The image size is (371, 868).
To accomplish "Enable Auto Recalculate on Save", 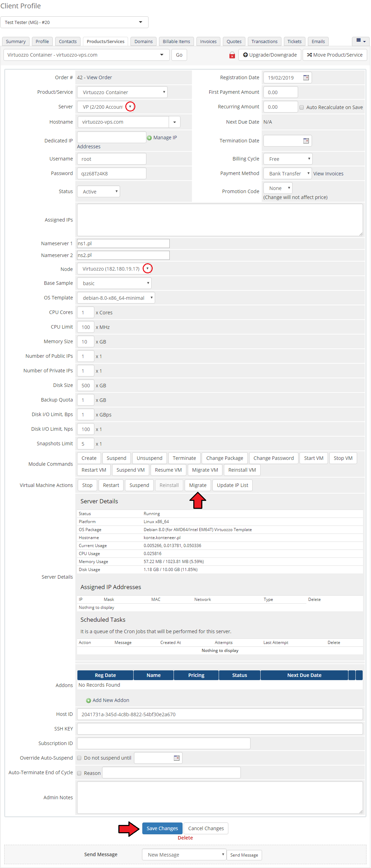I will pyautogui.click(x=302, y=107).
